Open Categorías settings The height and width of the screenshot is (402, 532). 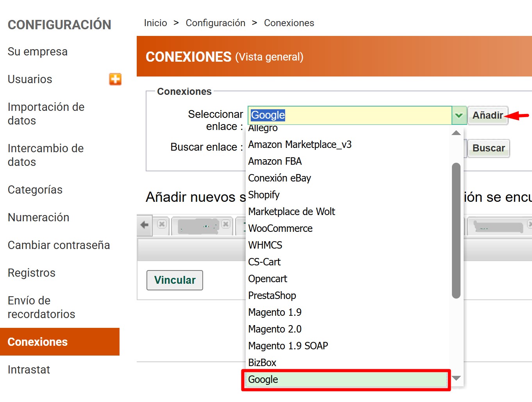tap(35, 190)
